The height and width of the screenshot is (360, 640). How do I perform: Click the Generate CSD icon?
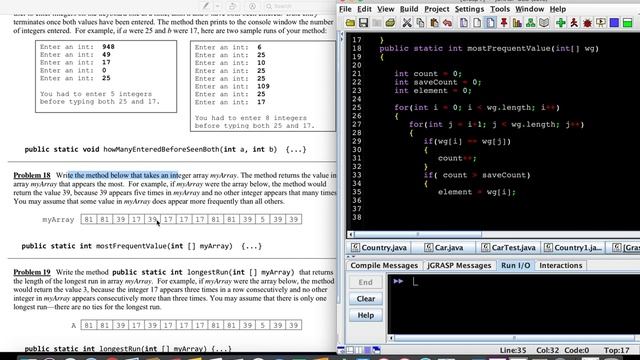pyautogui.click(x=464, y=23)
